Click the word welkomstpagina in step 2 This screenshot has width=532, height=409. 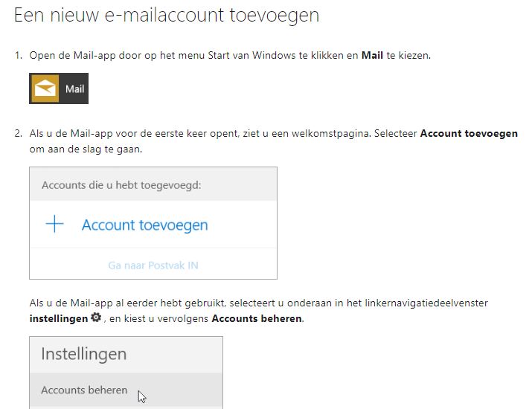[331, 134]
